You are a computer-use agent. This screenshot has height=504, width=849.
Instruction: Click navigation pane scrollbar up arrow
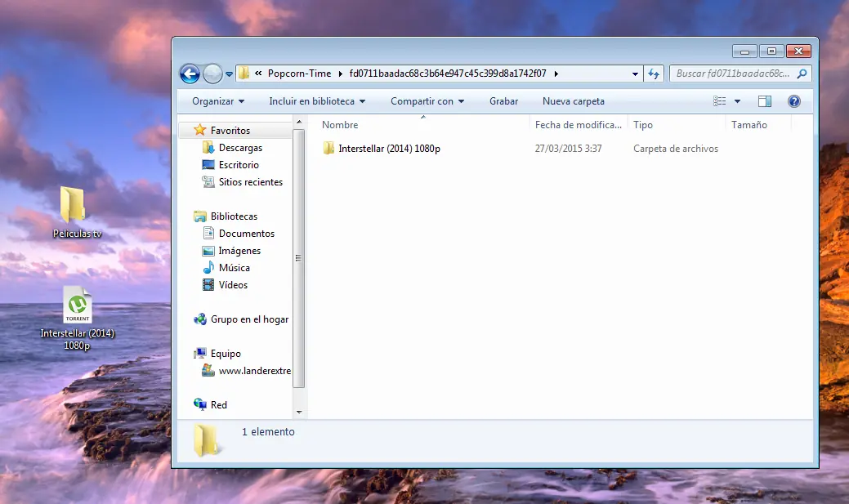tap(299, 123)
